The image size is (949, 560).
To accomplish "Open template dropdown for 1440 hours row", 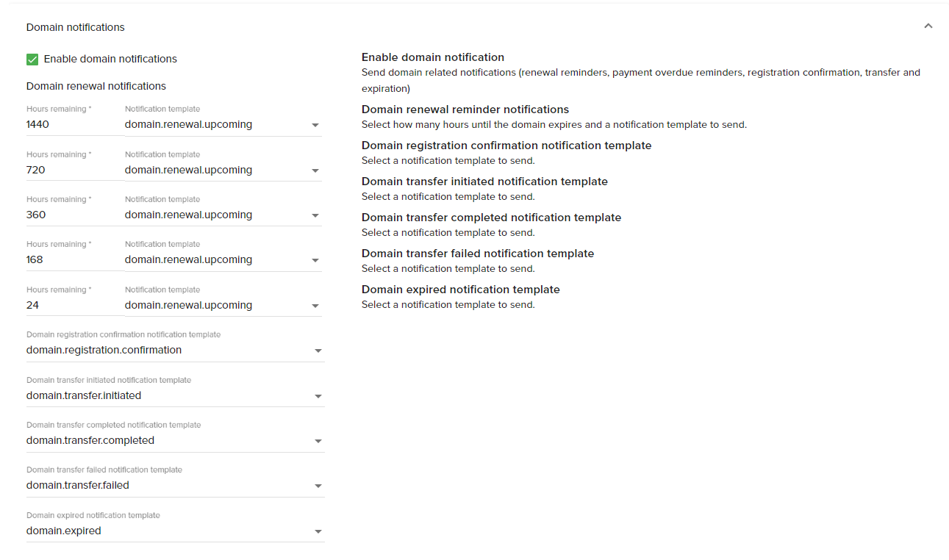I will pyautogui.click(x=223, y=125).
